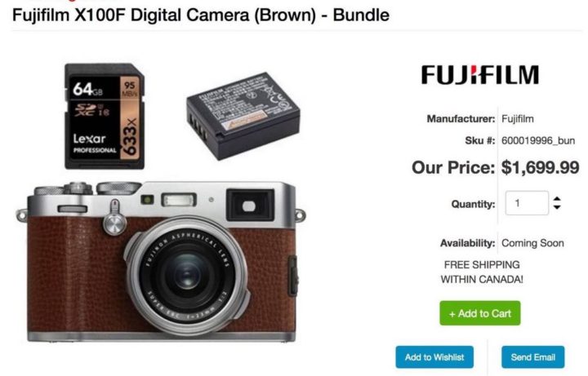Click the FUJIFILM brand logo
This screenshot has height=376, width=588.
pos(480,75)
